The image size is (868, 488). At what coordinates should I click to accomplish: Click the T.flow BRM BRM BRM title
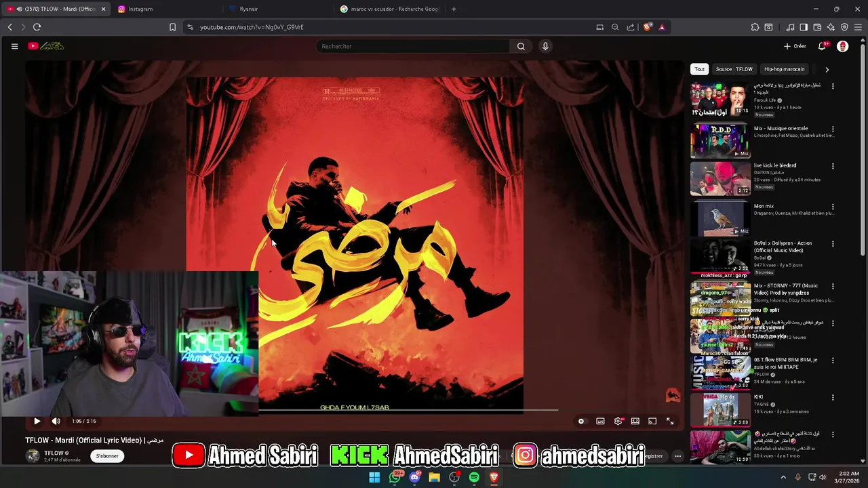click(787, 363)
